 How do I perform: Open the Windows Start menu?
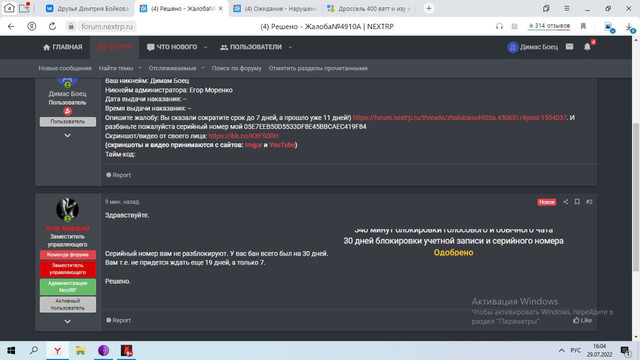point(11,350)
